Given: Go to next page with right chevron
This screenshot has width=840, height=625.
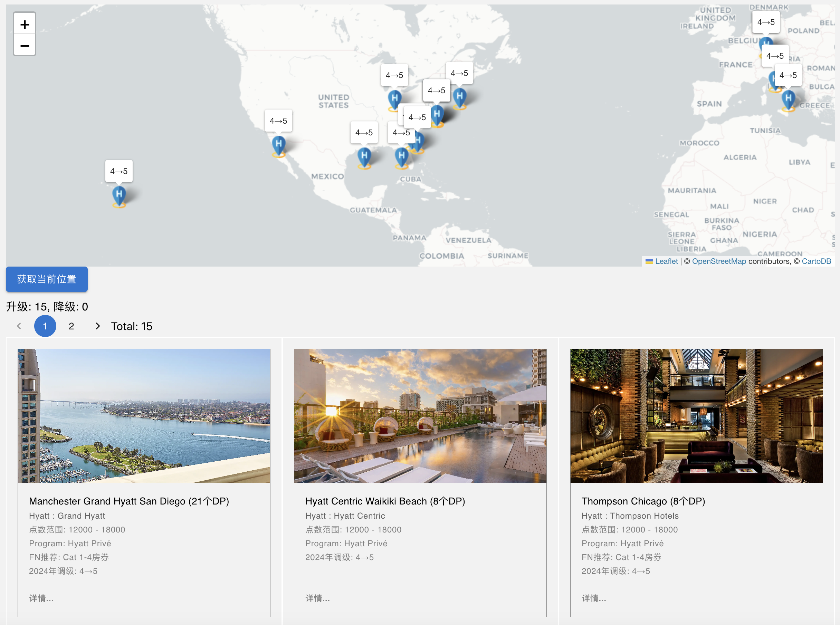Looking at the screenshot, I should point(98,326).
